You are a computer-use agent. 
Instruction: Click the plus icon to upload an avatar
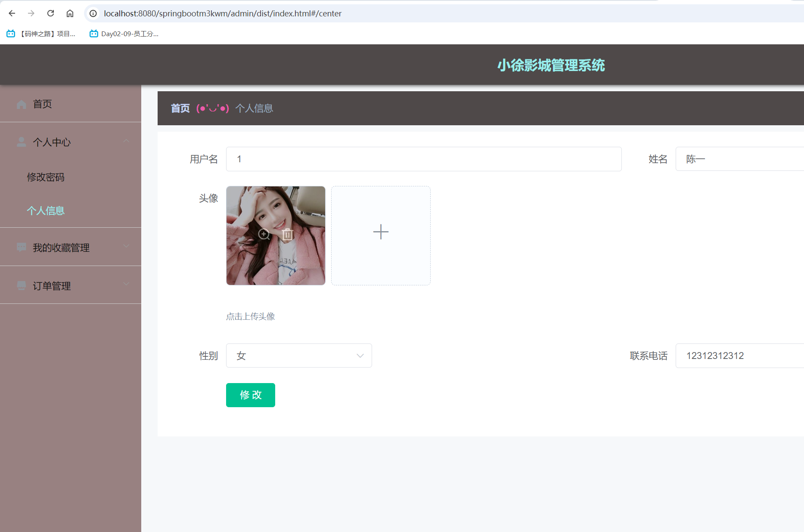pos(381,232)
